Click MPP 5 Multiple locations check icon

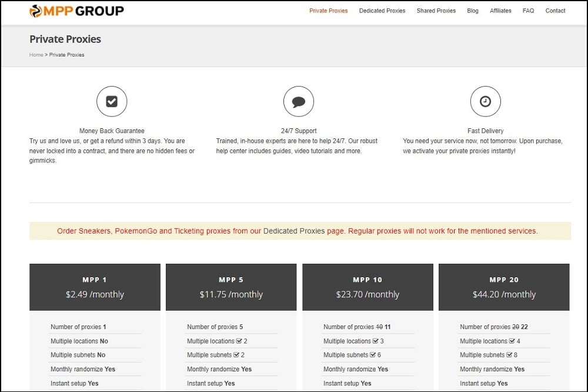point(239,341)
